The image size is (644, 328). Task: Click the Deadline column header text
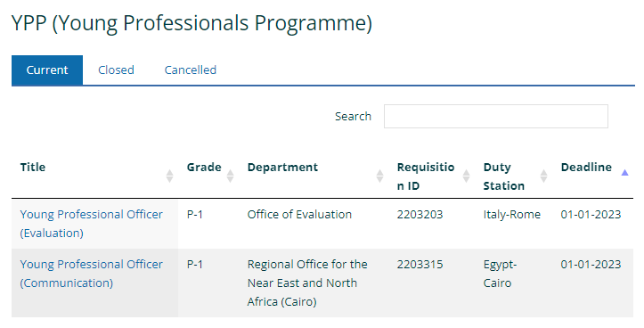coord(586,167)
